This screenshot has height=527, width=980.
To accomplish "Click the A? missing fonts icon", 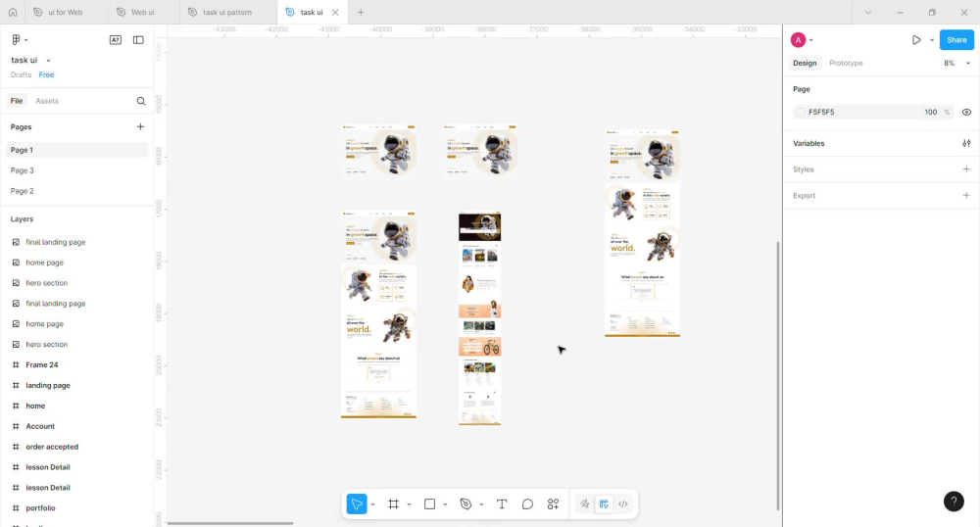I will point(116,40).
